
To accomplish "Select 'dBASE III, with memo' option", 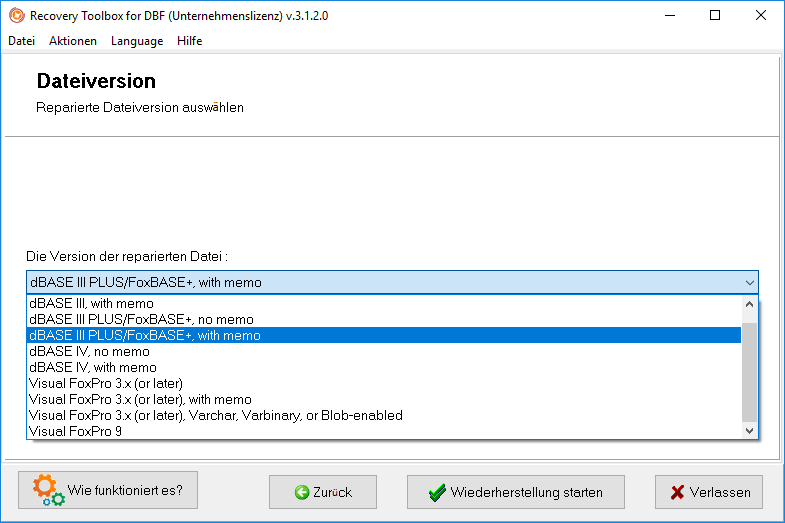I will (383, 303).
